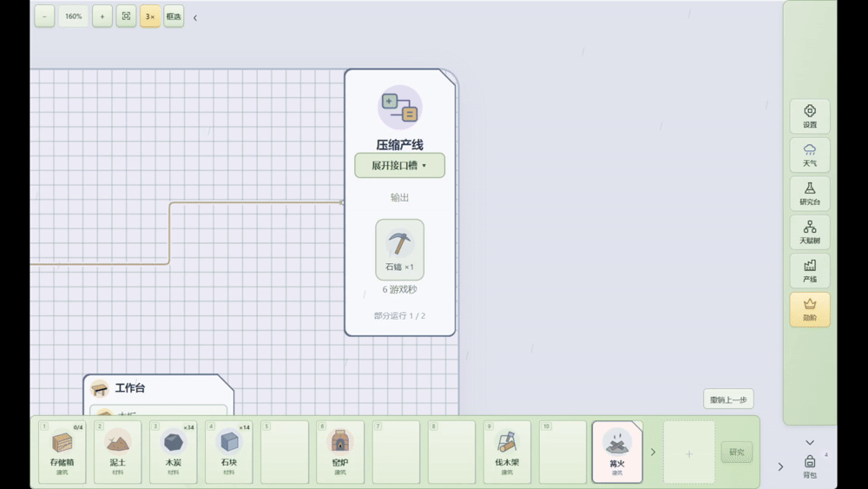Screen dimensions: 868x489
Task: Expand the bottom bar with the right chevron beside 背包
Action: [x=780, y=466]
